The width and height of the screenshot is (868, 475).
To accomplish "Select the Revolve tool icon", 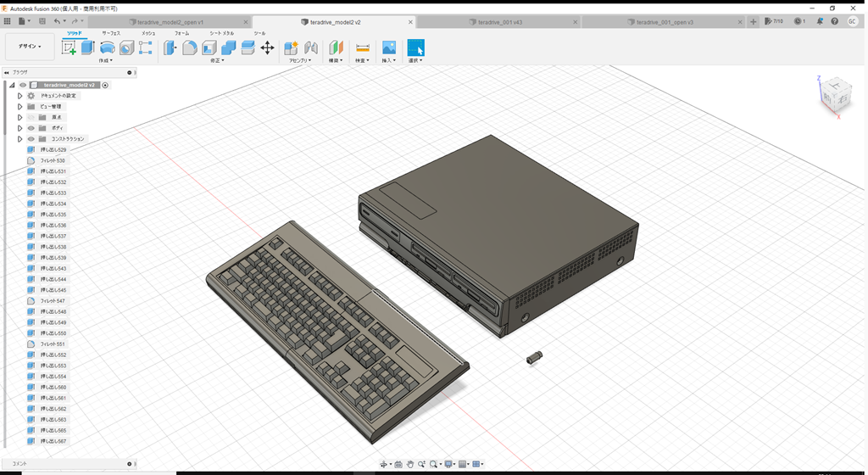I will 108,48.
